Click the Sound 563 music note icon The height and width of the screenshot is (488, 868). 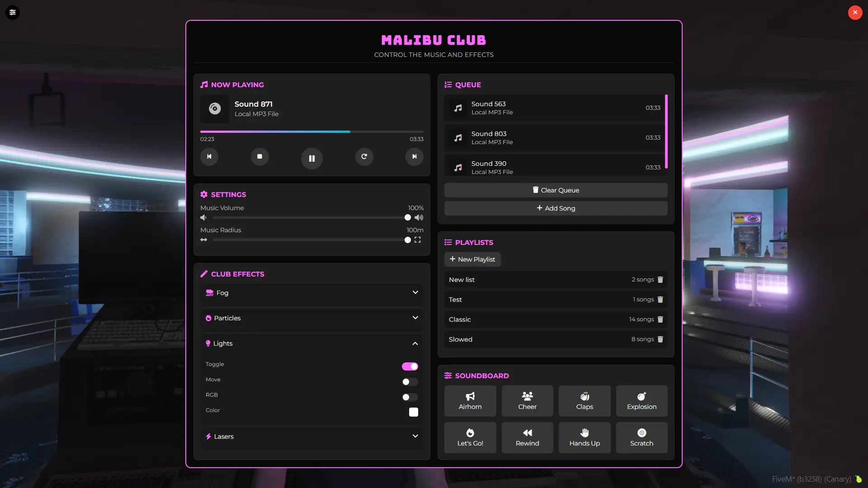coord(458,108)
